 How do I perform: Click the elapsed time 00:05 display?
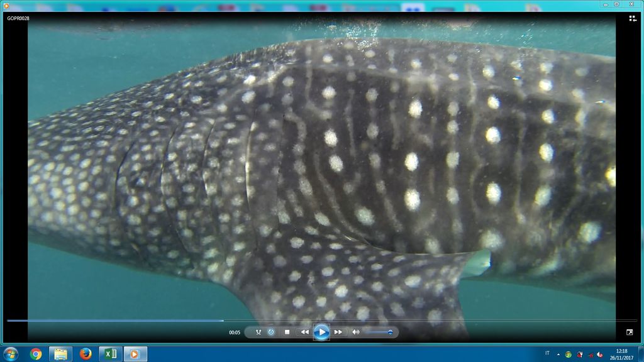[235, 332]
